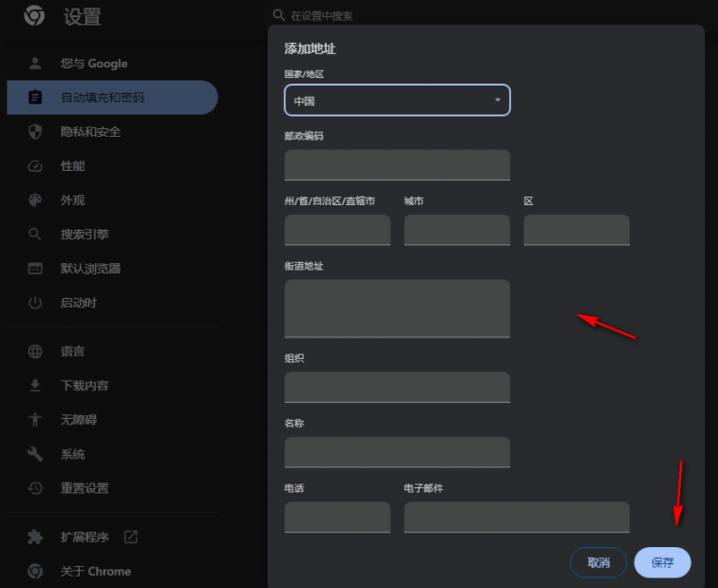Screen dimensions: 718x588
Task: Click the globe icon for 语言
Action: [x=35, y=351]
